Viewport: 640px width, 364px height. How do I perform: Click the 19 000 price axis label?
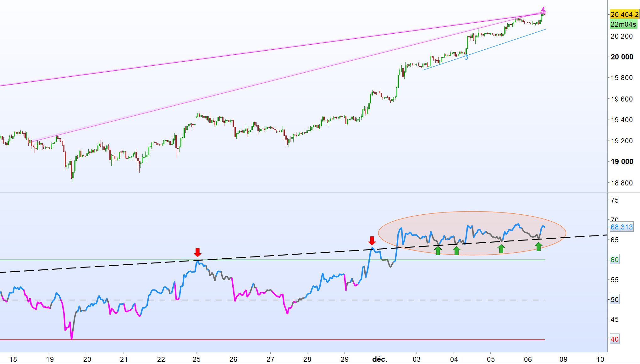(x=621, y=162)
